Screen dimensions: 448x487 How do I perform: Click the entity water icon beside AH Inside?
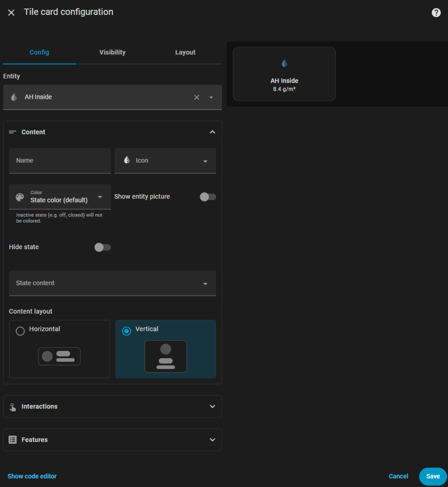tap(14, 97)
